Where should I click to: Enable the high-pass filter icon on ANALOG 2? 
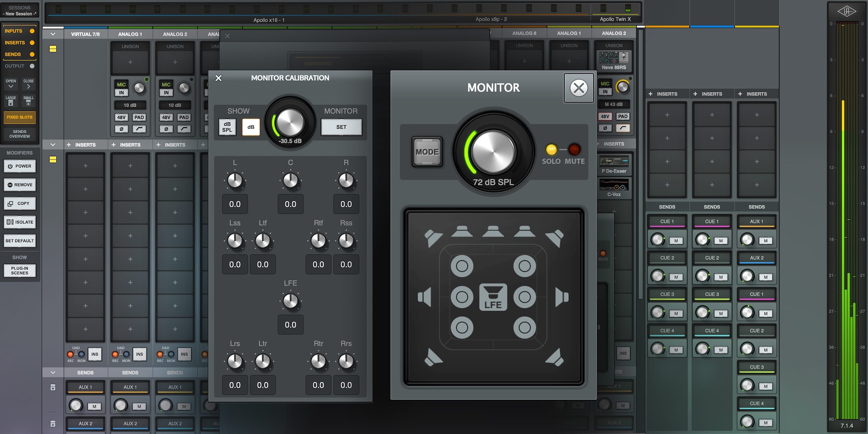pyautogui.click(x=184, y=129)
